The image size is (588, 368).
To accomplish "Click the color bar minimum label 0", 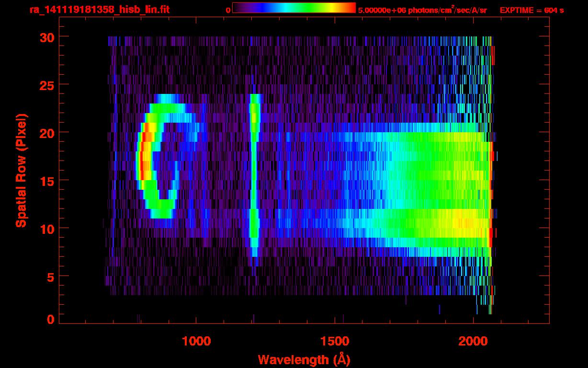I will pyautogui.click(x=228, y=10).
